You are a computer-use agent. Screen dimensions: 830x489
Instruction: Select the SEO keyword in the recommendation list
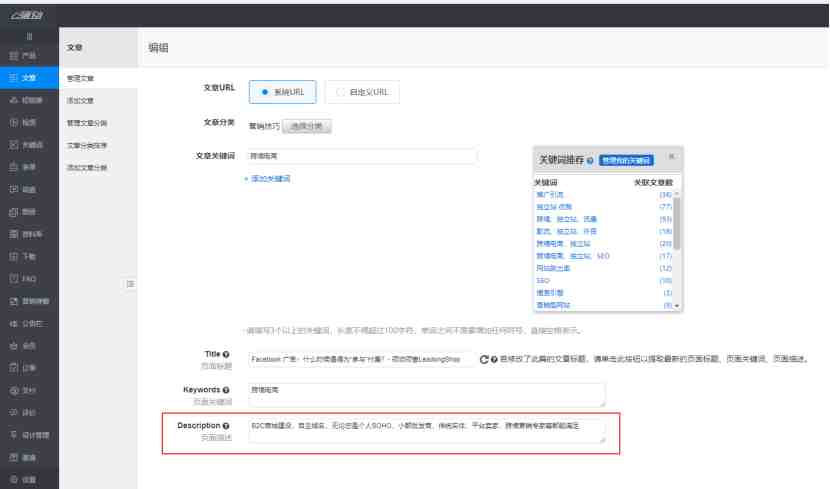point(543,280)
